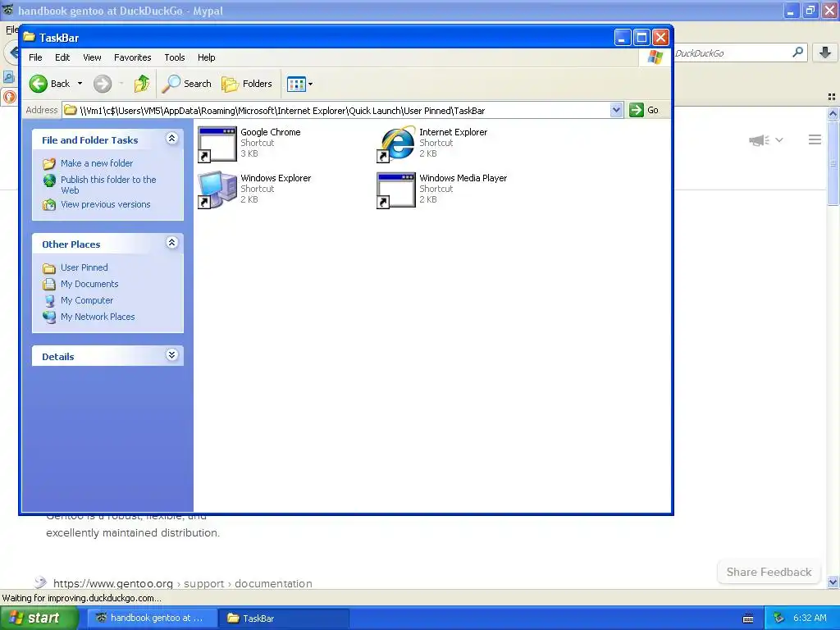840x630 pixels.
Task: Expand the Address bar dropdown
Action: point(617,111)
